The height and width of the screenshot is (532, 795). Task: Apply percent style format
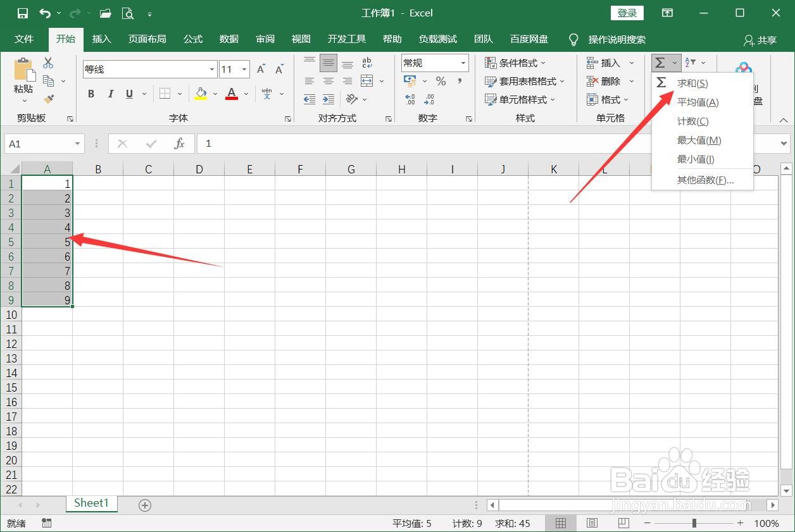(441, 81)
